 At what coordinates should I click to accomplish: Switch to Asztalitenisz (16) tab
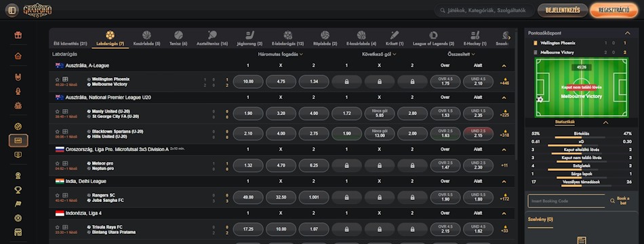(x=212, y=38)
